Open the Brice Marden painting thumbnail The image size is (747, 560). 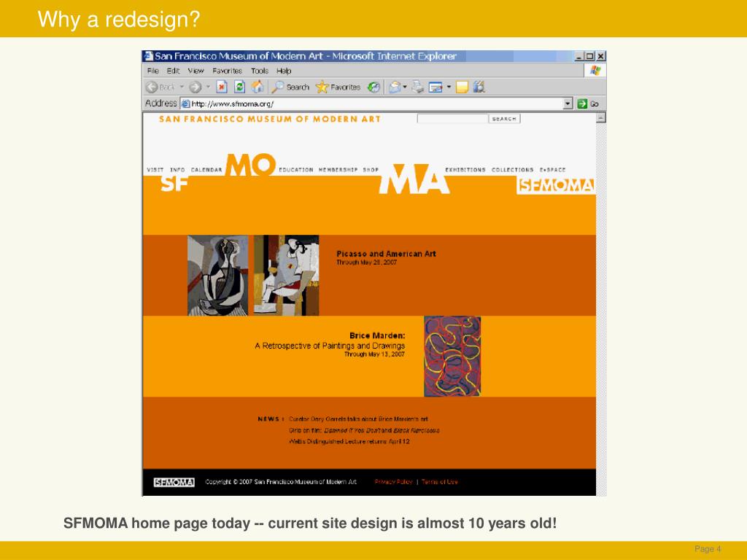pos(452,356)
